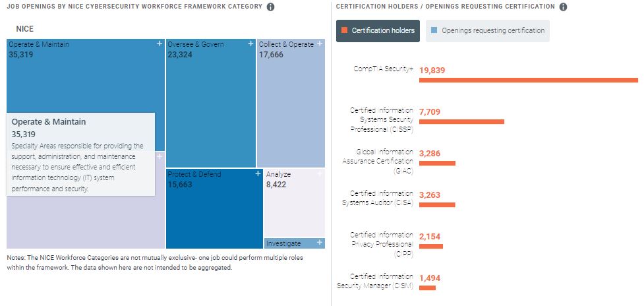This screenshot has width=644, height=306.
Task: Click the plus icon on Protect & Defend
Action: (x=256, y=174)
